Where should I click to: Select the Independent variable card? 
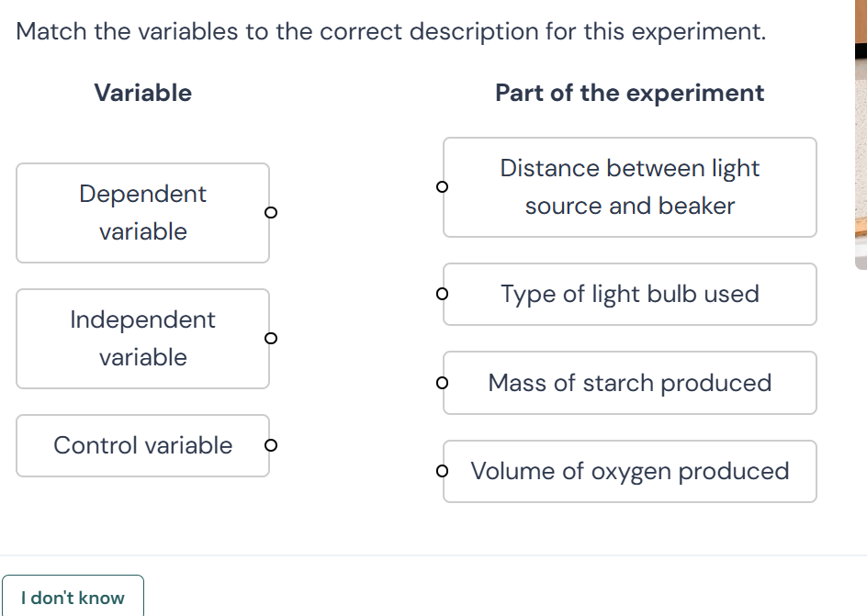pos(142,339)
